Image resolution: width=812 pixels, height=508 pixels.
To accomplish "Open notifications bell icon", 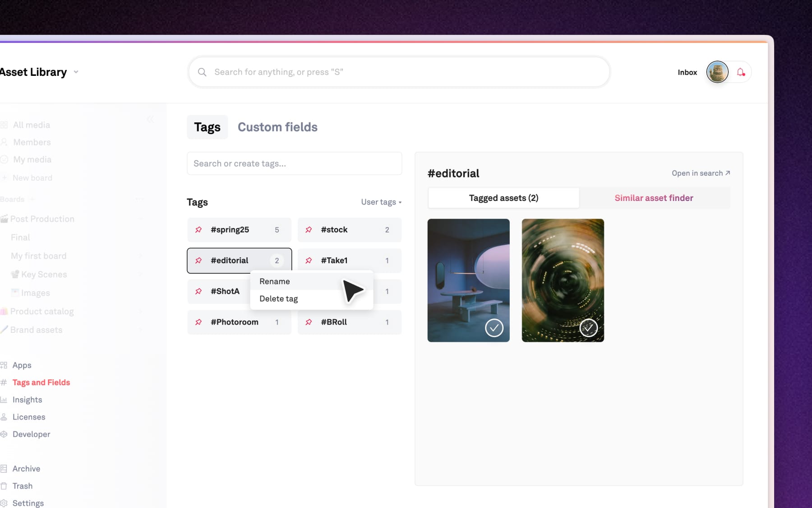I will 741,72.
